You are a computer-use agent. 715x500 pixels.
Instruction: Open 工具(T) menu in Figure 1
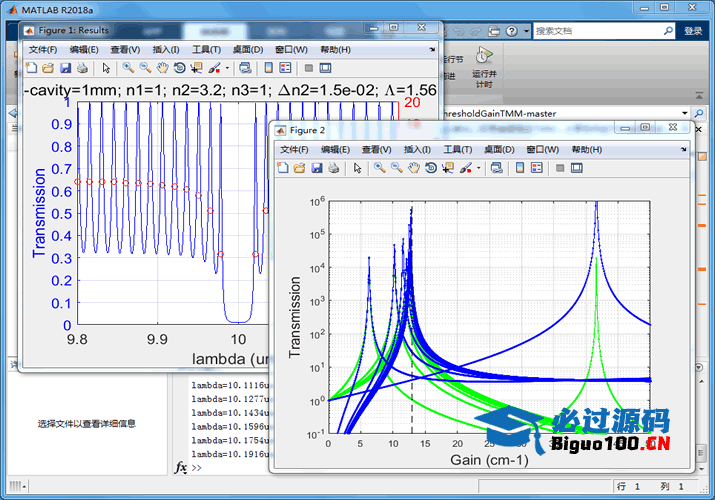(206, 50)
